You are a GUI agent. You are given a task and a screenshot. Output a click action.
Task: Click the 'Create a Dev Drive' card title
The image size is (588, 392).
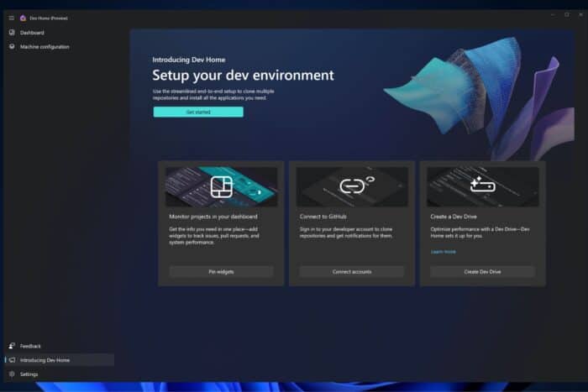(x=454, y=217)
